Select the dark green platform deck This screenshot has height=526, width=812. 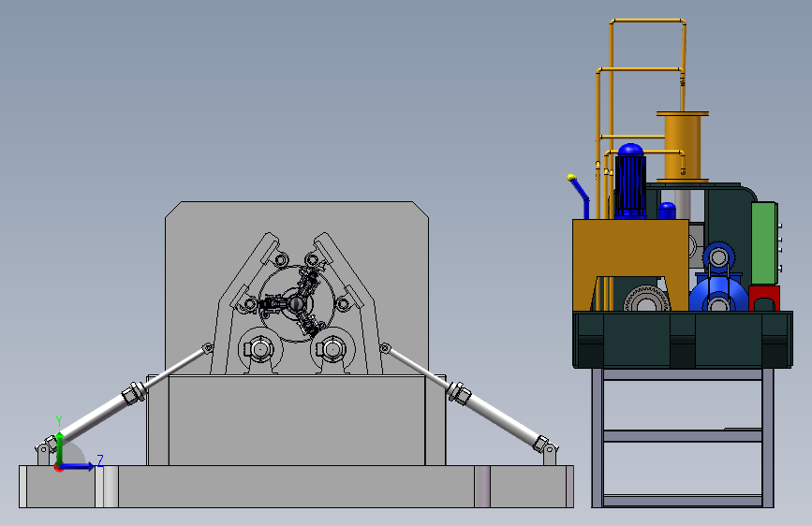click(683, 339)
